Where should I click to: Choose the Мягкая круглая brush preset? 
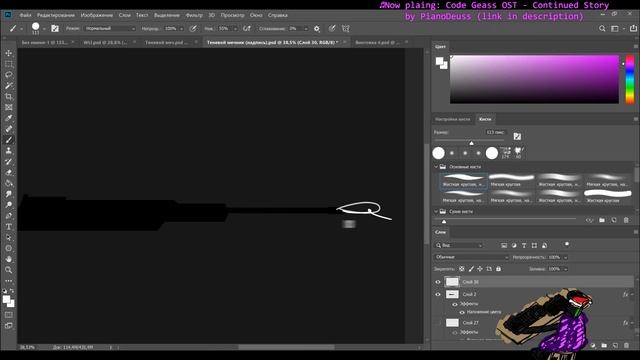(511, 180)
